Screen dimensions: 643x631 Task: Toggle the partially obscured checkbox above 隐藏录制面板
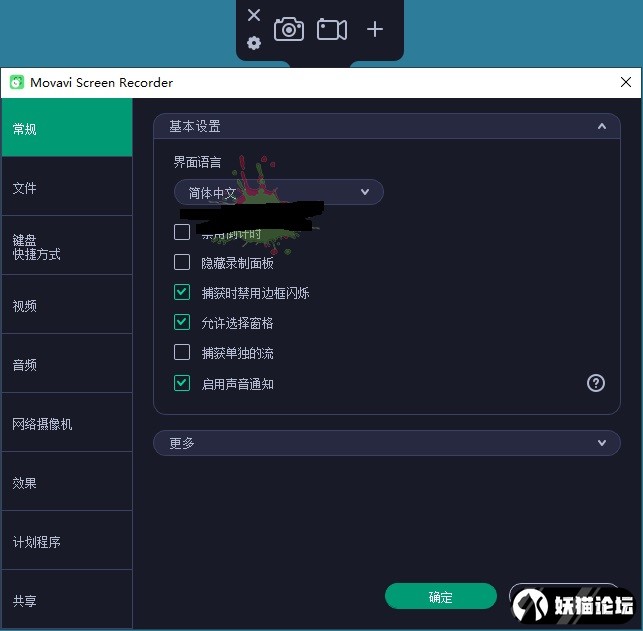pyautogui.click(x=182, y=232)
